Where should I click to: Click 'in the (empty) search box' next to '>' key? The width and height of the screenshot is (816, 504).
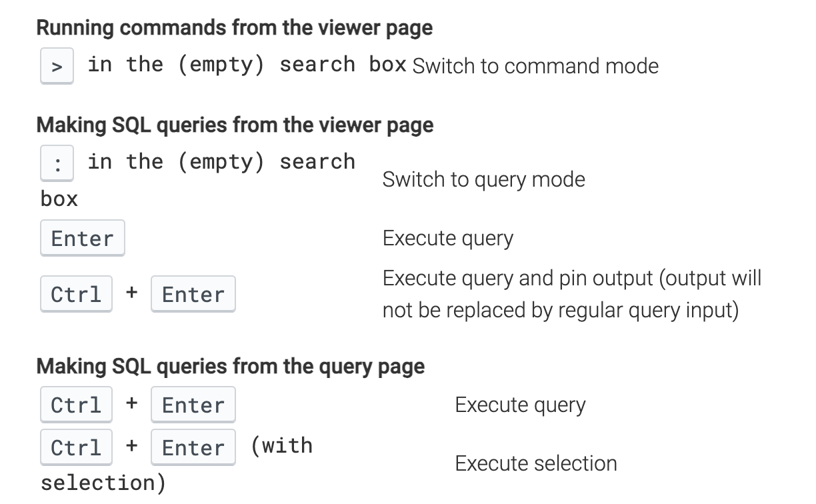tap(247, 65)
